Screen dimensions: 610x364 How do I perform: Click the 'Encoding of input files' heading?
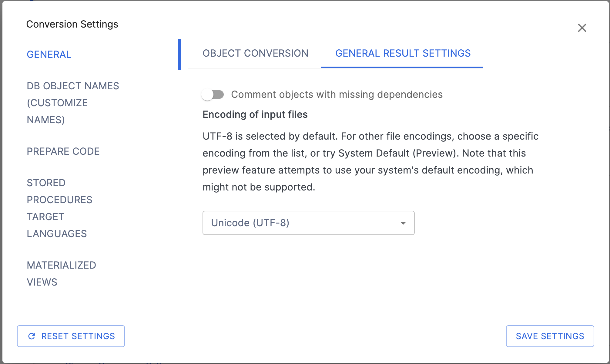click(255, 114)
